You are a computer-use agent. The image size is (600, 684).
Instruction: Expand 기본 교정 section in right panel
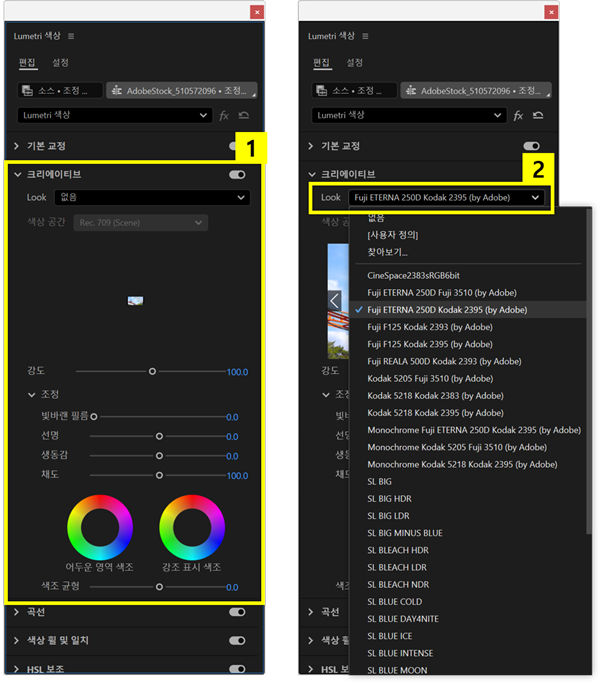(x=311, y=146)
